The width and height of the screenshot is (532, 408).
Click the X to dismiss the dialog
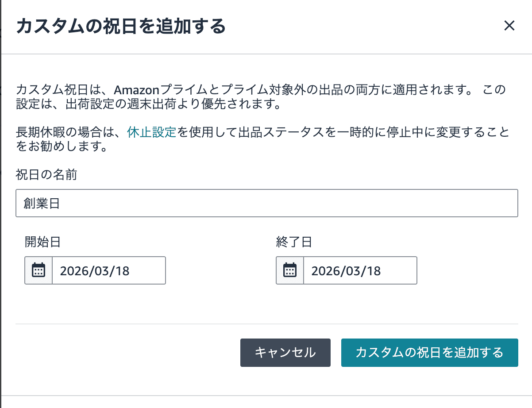click(x=509, y=26)
